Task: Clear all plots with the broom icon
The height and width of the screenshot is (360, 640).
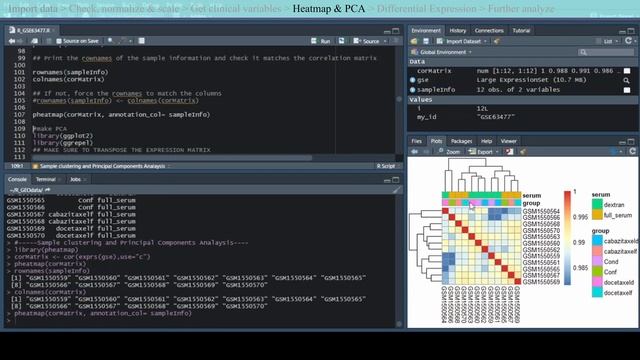Action: [522, 152]
